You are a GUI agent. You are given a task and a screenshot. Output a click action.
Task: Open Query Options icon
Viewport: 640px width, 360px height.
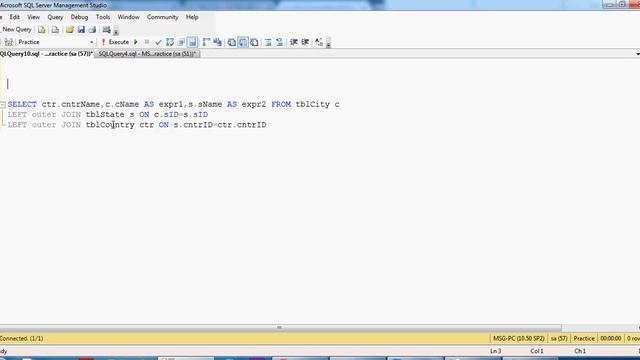click(x=181, y=42)
